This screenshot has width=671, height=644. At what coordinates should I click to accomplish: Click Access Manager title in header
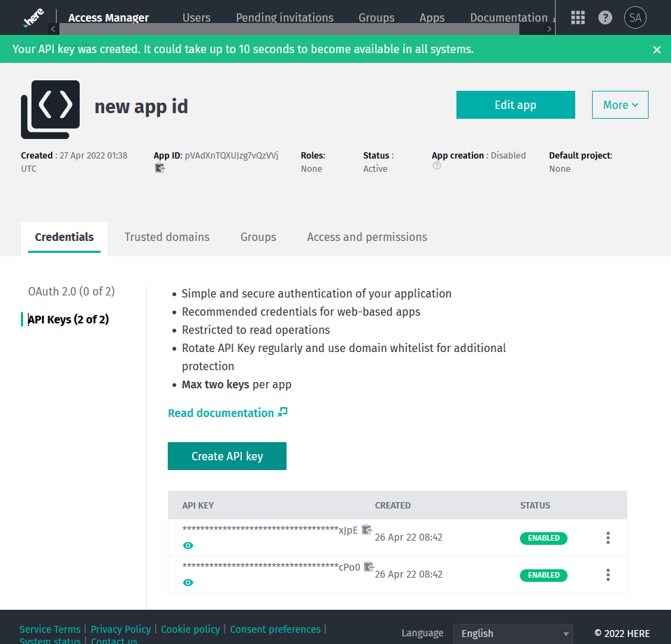tap(109, 17)
